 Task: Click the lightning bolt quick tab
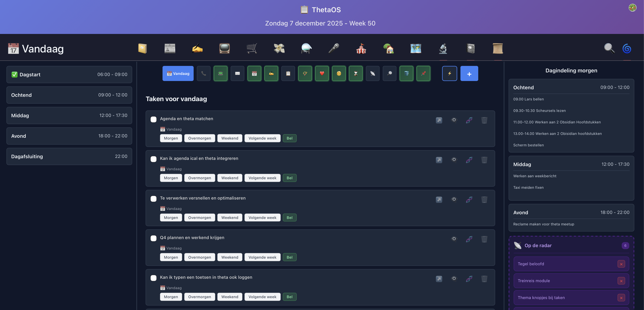[449, 73]
